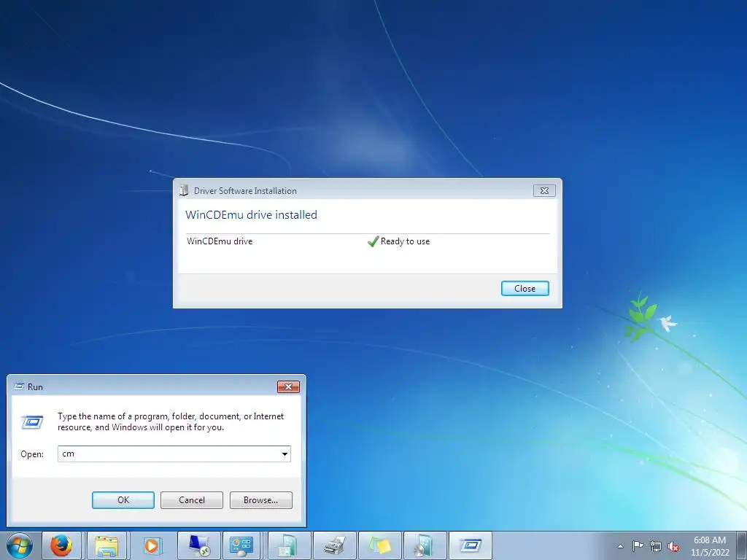Image resolution: width=747 pixels, height=560 pixels.
Task: Click the installer package taskbar icon left of printer
Action: [289, 545]
